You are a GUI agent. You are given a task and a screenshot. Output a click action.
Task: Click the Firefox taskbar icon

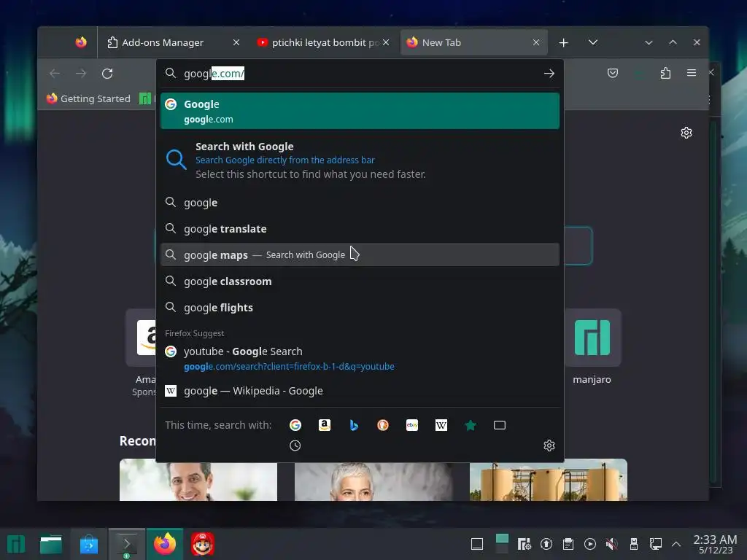(x=165, y=544)
